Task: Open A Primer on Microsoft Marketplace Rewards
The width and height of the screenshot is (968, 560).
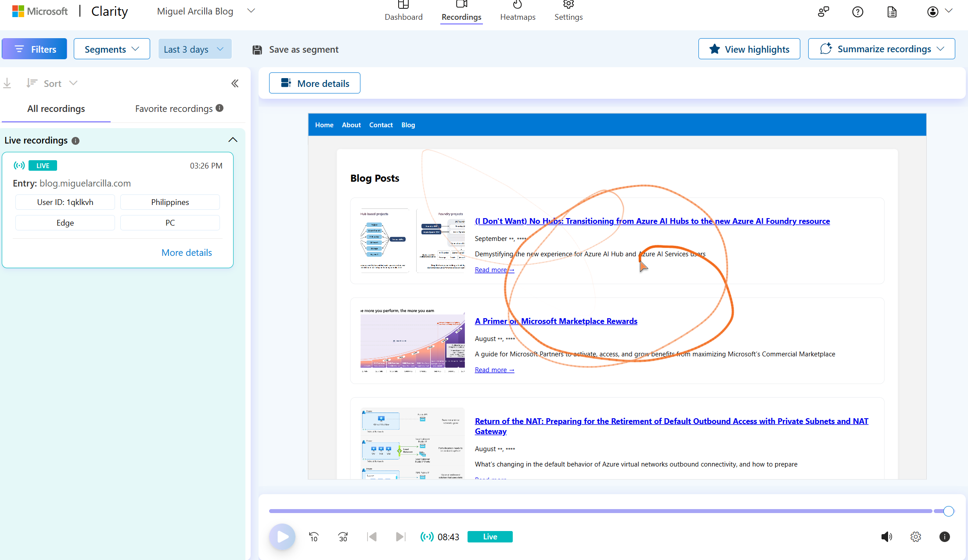Action: 556,321
